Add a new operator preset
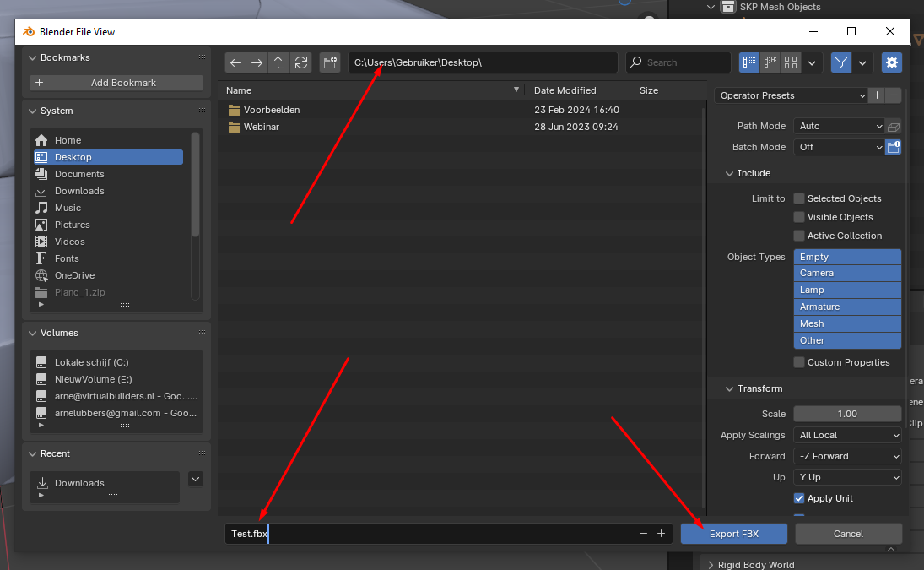This screenshot has height=570, width=924. point(877,95)
